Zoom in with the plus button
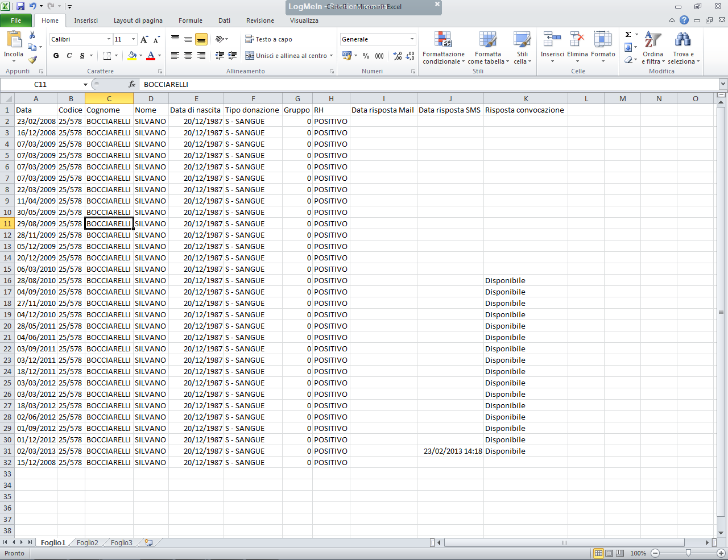This screenshot has height=560, width=728. 721,553
